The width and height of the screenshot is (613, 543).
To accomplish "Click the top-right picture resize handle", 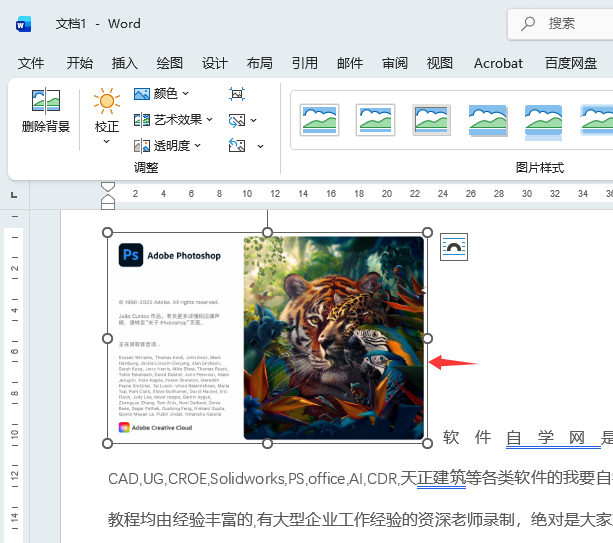I will 428,233.
